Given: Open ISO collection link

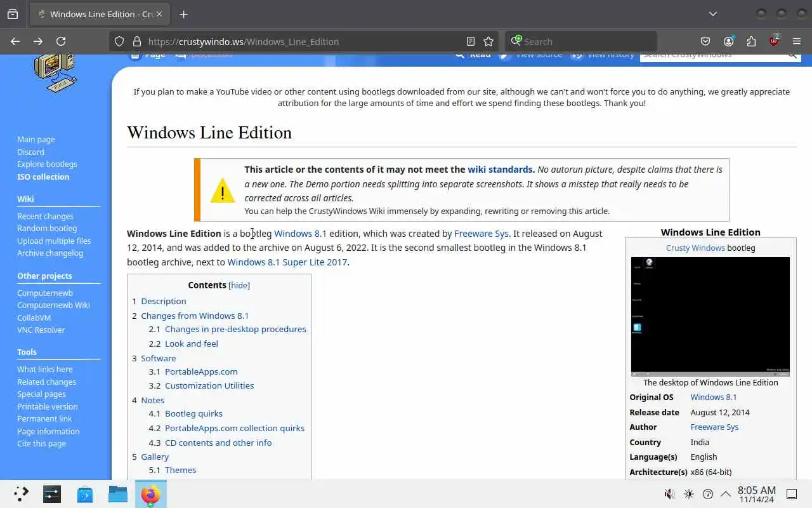Looking at the screenshot, I should (43, 177).
